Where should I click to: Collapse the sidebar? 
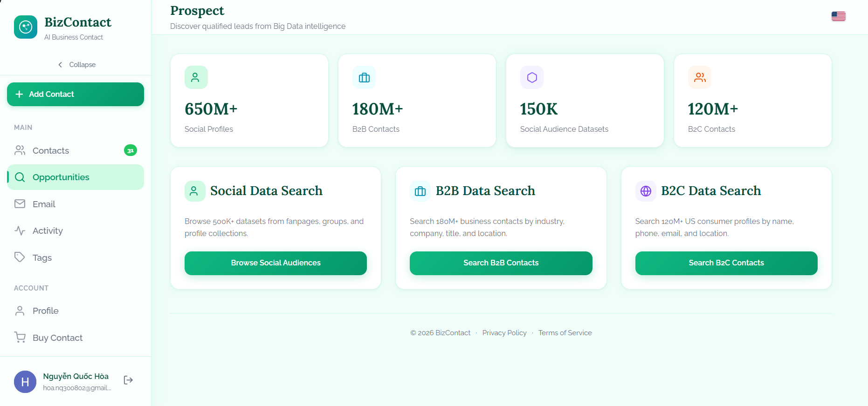click(76, 65)
